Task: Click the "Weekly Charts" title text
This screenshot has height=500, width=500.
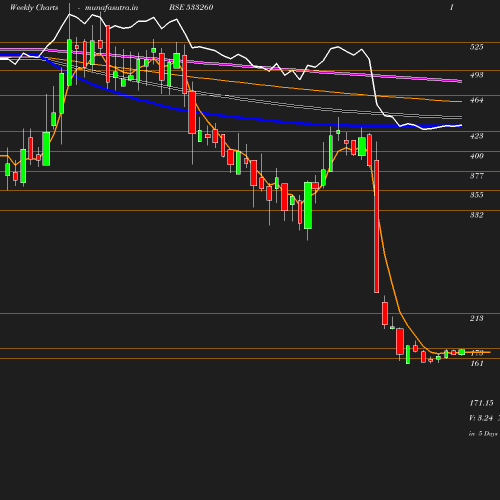Action: (34, 8)
